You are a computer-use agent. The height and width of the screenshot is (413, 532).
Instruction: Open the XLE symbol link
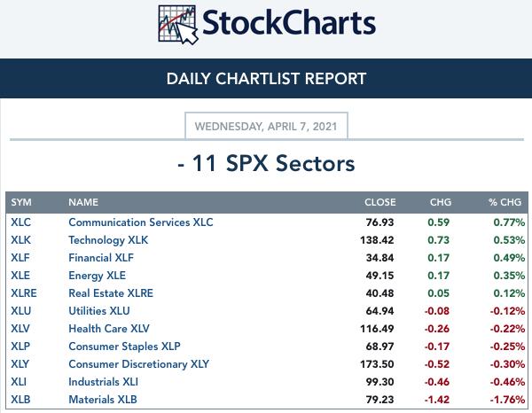[20, 275]
